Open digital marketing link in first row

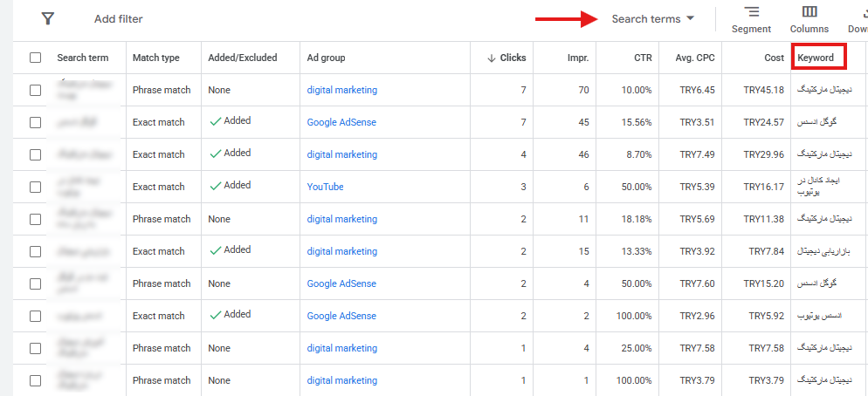[342, 90]
